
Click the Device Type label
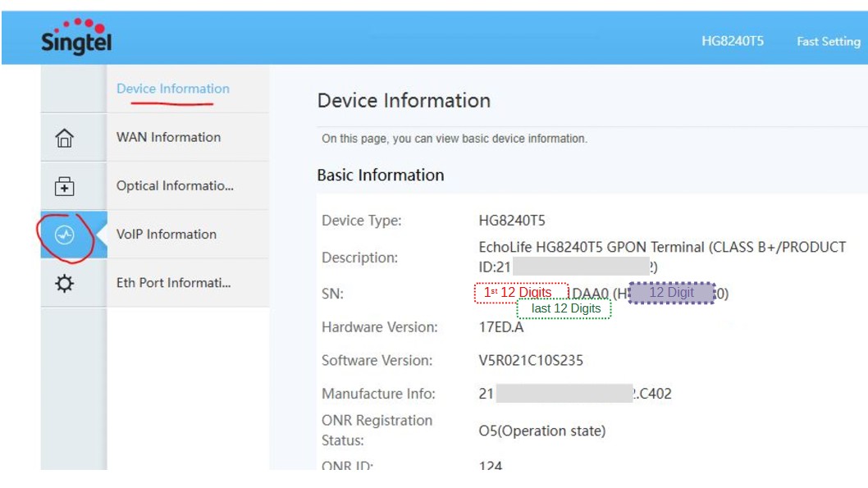tap(362, 221)
